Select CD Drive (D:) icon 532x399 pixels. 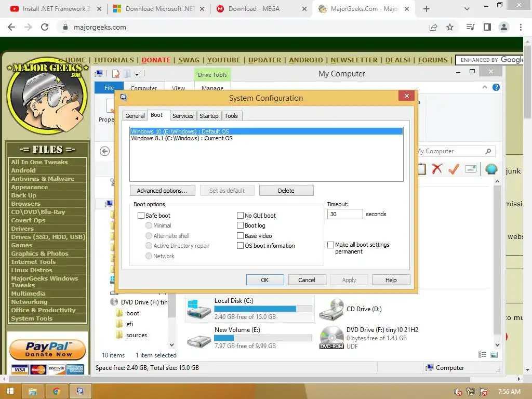(331, 310)
